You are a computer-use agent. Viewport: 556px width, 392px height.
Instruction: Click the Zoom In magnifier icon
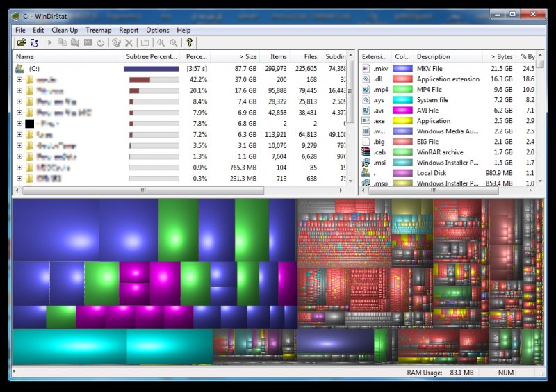pos(161,42)
